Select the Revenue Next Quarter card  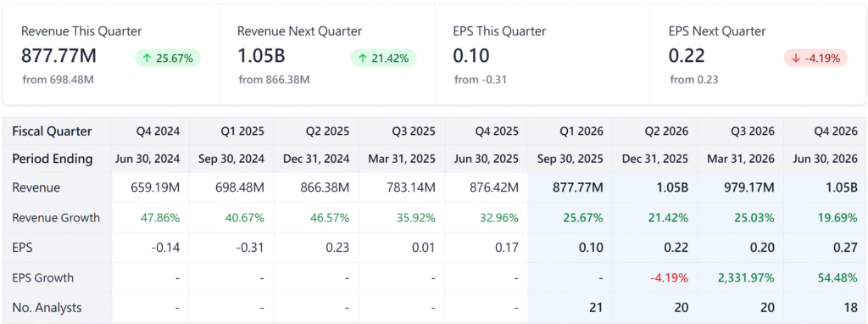coord(326,54)
